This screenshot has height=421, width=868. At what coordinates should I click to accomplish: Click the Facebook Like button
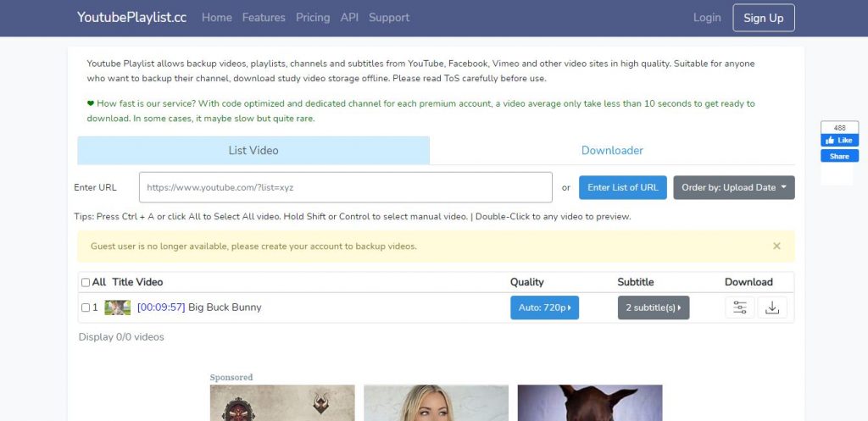pos(839,141)
